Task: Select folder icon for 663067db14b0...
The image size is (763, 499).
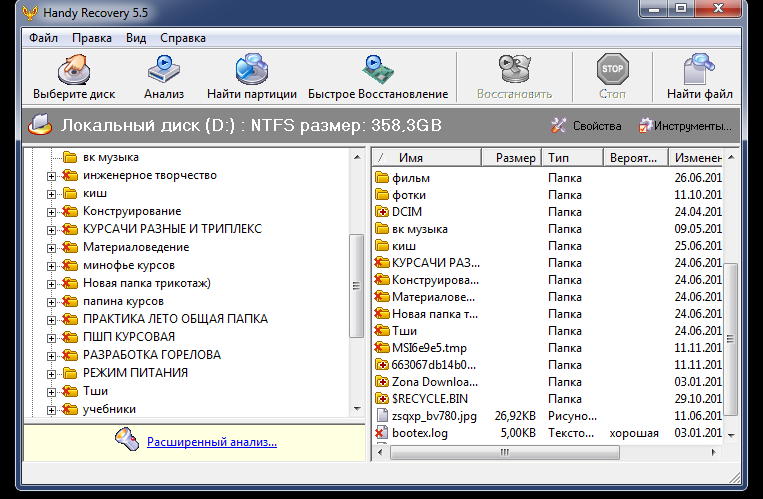Action: 382,365
